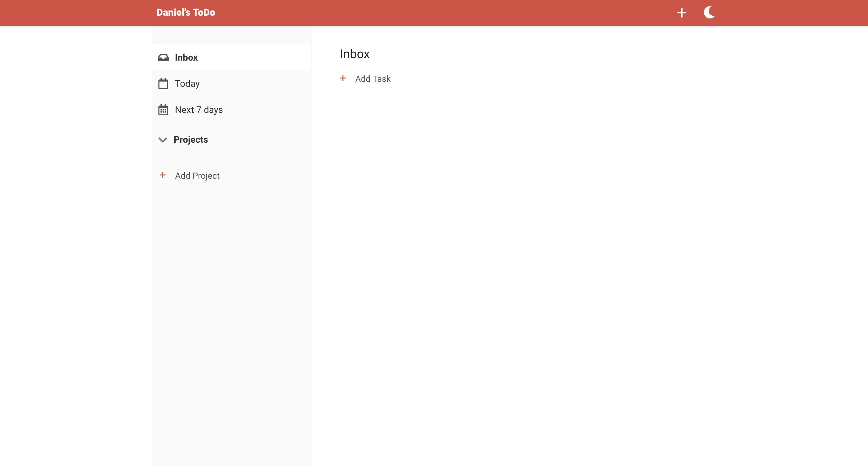Click the Next 7 days calendar grid icon
Viewport: 868px width, 466px height.
pos(163,110)
